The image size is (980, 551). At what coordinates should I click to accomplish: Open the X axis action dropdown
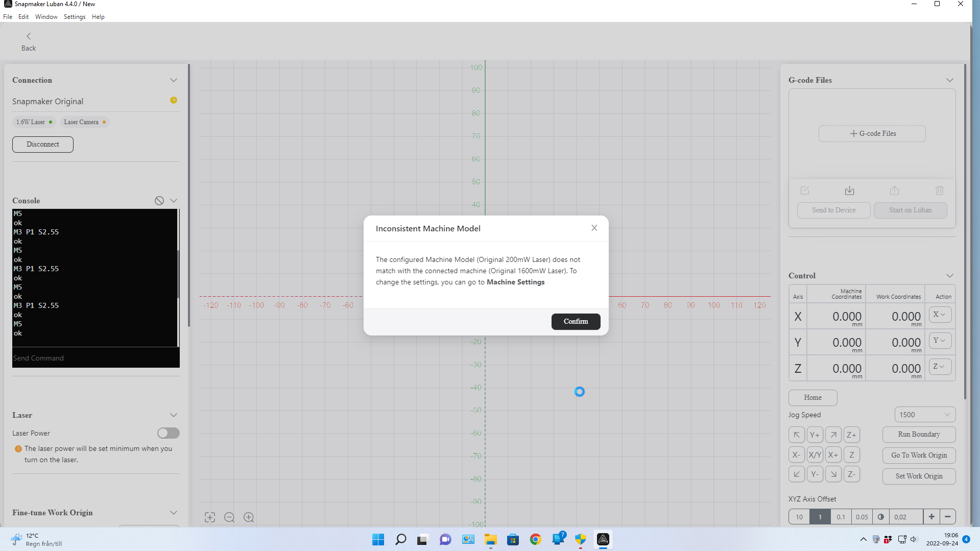940,315
